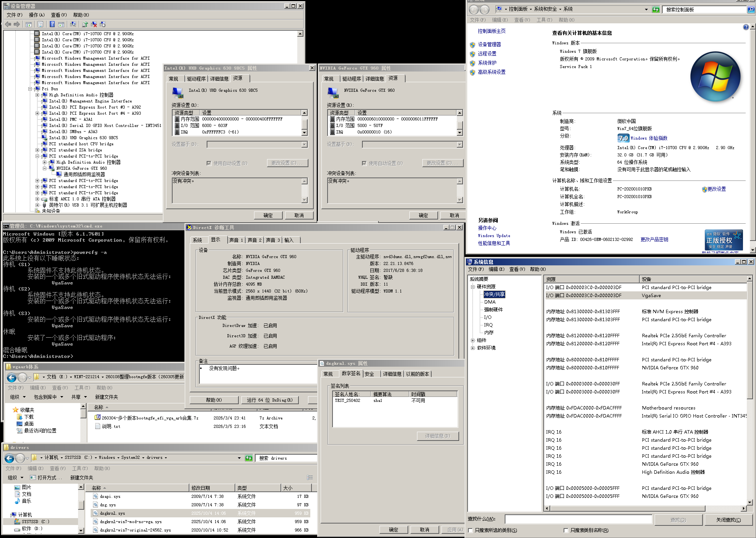Check 'Search category names only' box in System Information
This screenshot has width=756, height=538.
click(566, 530)
